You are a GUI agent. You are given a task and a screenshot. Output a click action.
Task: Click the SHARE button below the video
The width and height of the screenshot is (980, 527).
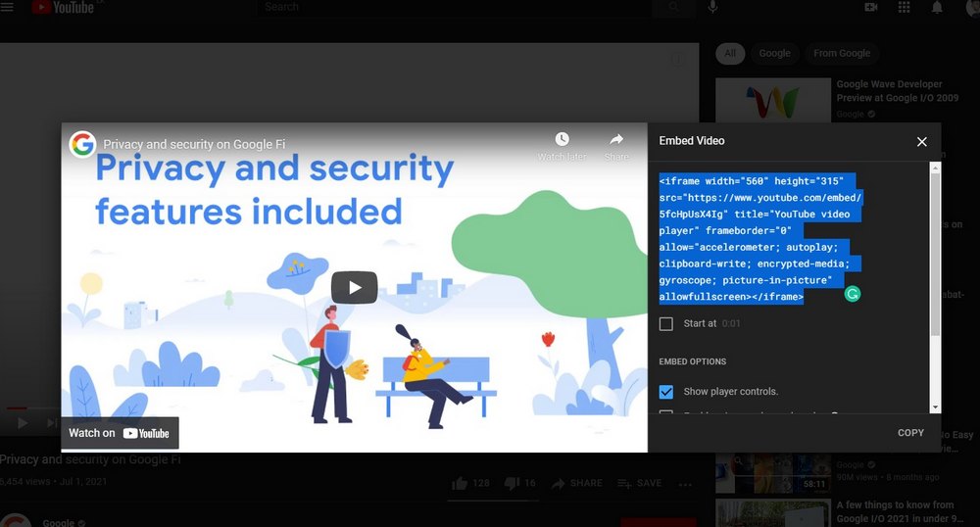point(577,483)
